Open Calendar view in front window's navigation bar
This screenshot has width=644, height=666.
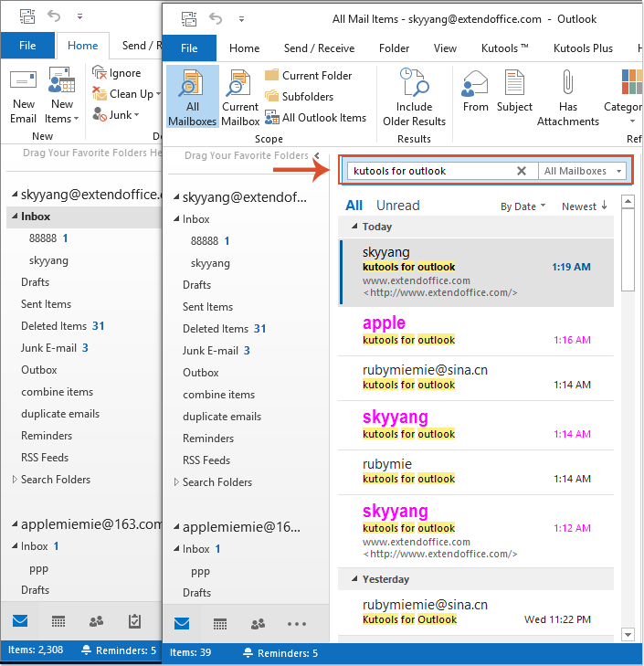tap(219, 624)
